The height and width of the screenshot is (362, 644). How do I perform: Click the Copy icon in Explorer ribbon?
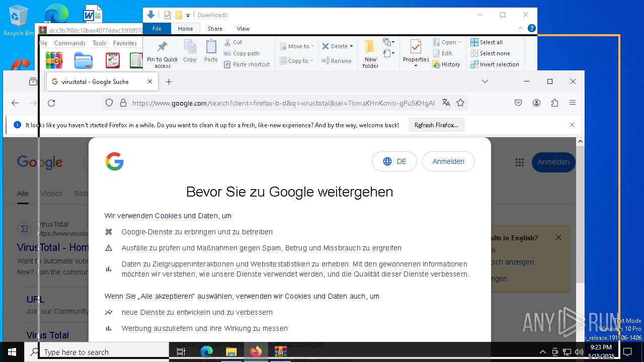pyautogui.click(x=190, y=51)
